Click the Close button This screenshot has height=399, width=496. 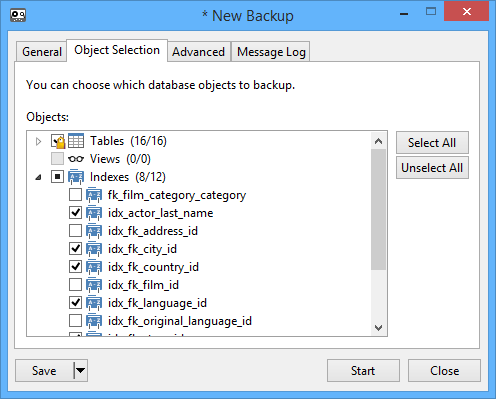pos(444,370)
